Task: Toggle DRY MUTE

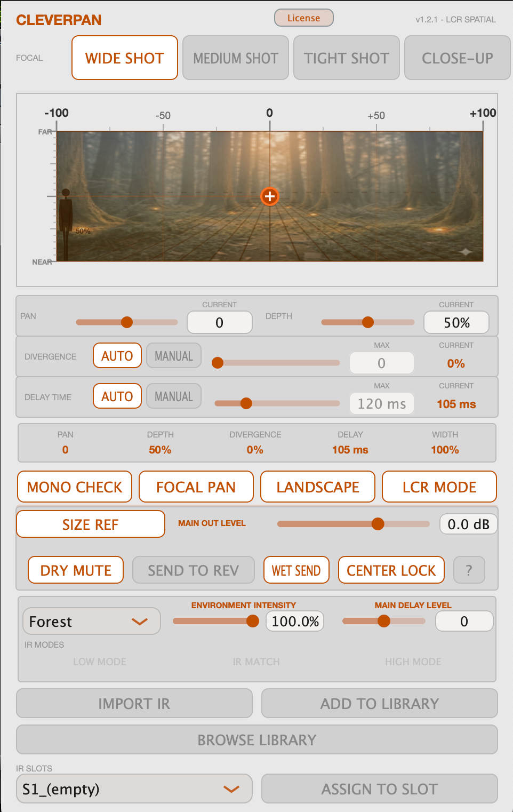Action: (76, 570)
